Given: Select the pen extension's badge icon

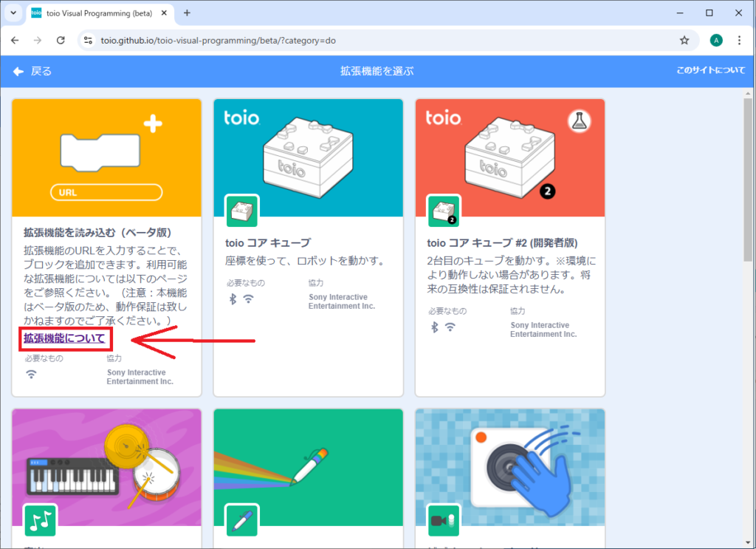Looking at the screenshot, I should 243,520.
